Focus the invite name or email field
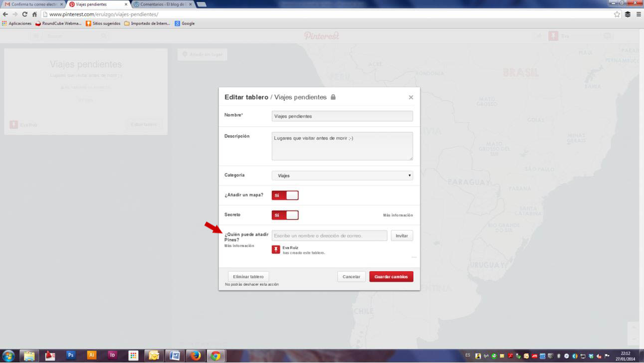Viewport: 644px width, 363px height. [x=329, y=236]
